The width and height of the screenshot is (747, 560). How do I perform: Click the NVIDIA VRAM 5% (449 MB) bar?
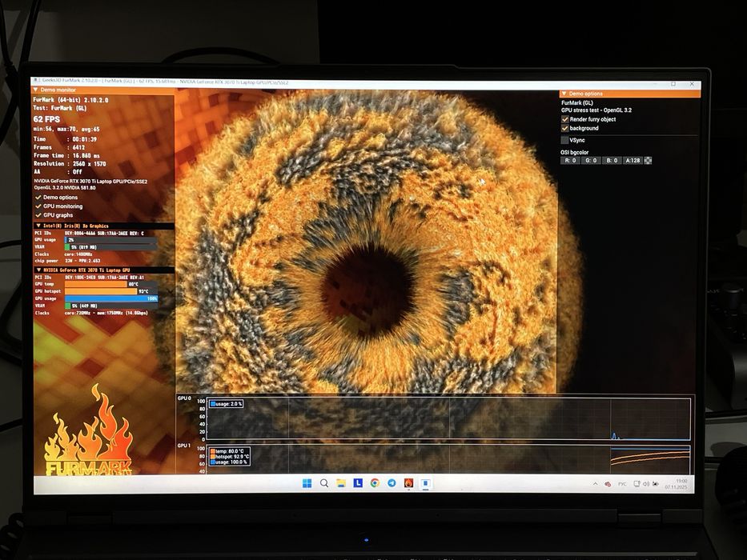[111, 306]
